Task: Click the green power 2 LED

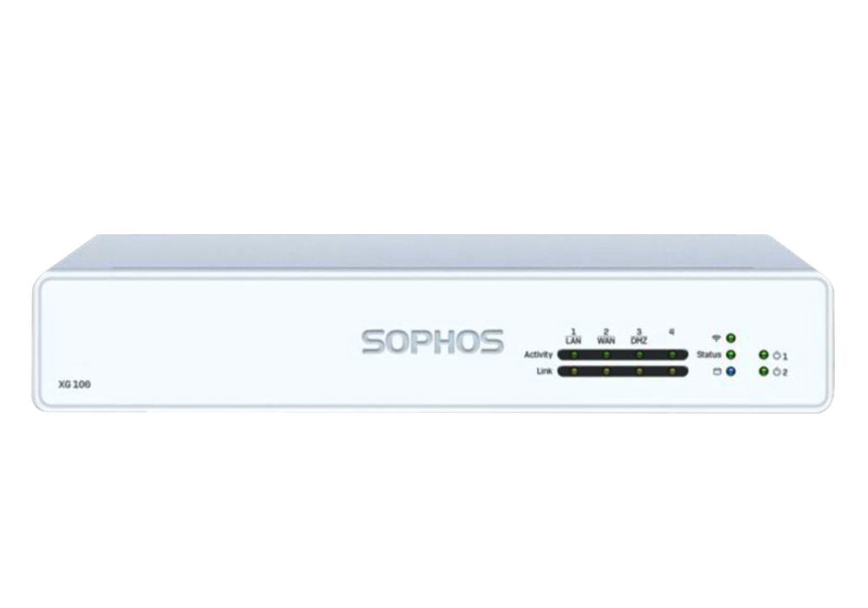Action: 763,371
